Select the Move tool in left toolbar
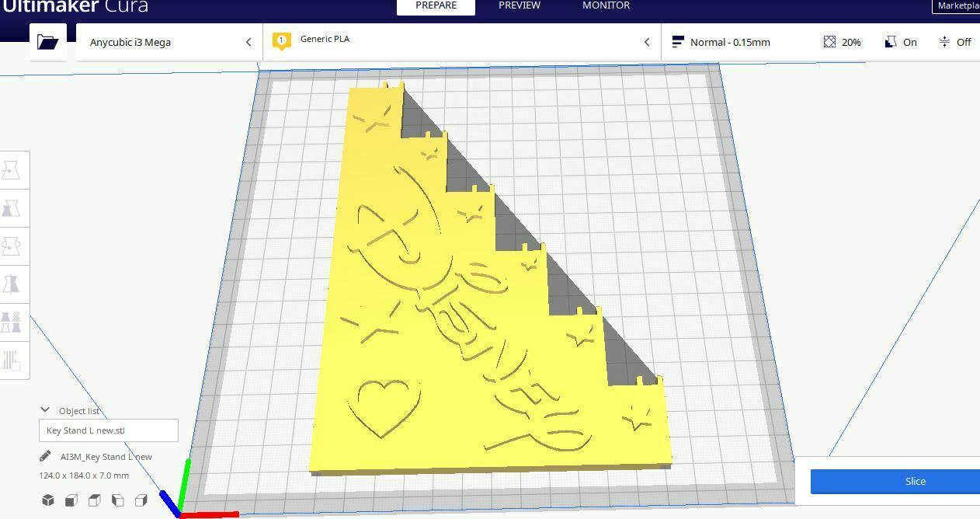 pos(11,170)
